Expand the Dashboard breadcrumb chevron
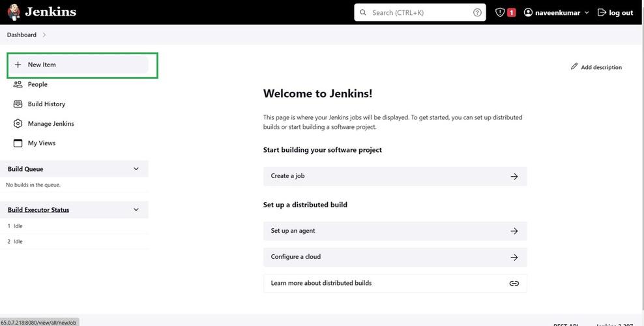Viewport: 644px width, 326px height. point(44,35)
